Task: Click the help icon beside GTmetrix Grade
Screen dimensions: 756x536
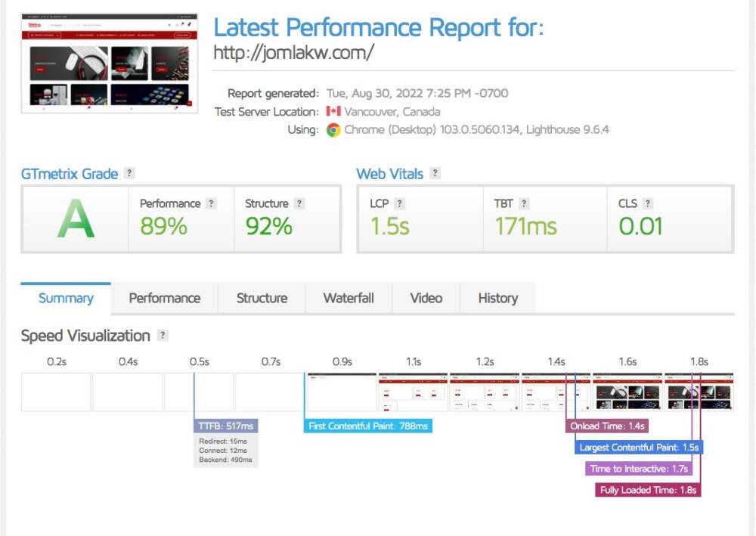Action: tap(130, 173)
